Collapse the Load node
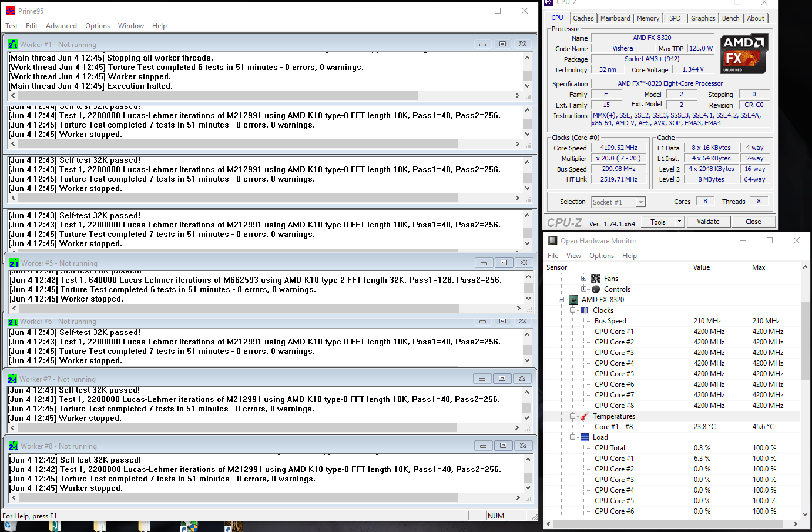 (572, 437)
